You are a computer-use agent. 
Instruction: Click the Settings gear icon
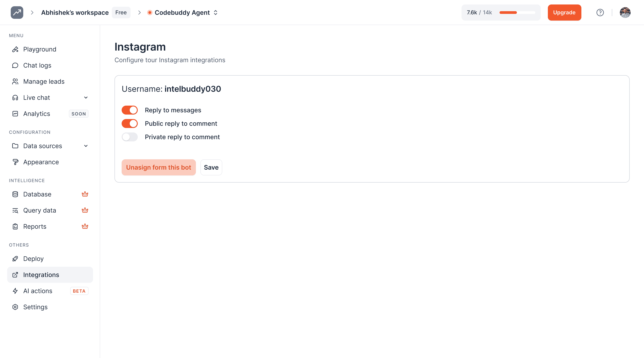point(15,307)
